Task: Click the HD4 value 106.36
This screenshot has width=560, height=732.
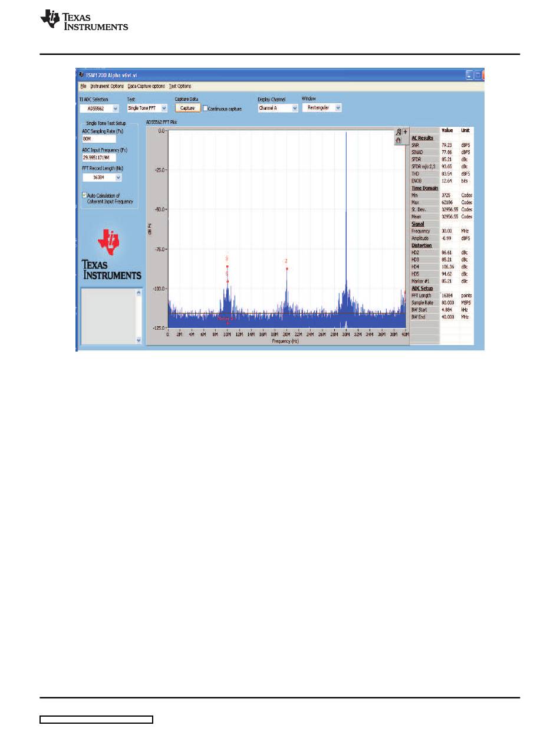Action: 448,267
